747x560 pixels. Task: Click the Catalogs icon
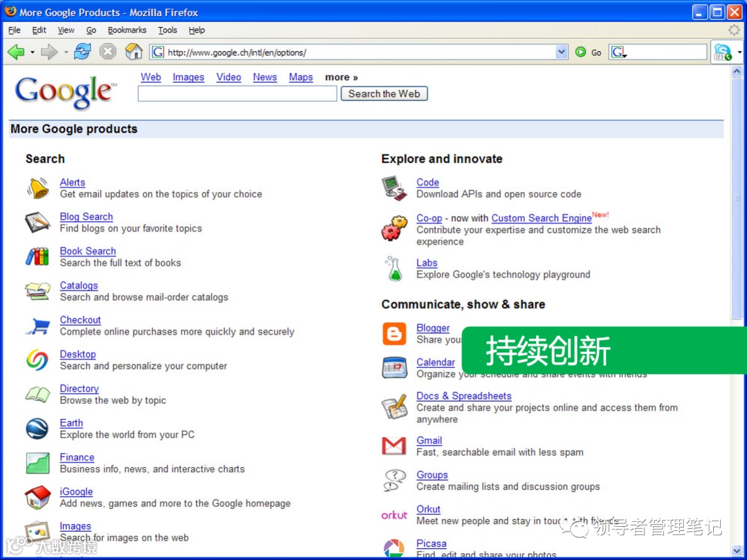point(37,291)
